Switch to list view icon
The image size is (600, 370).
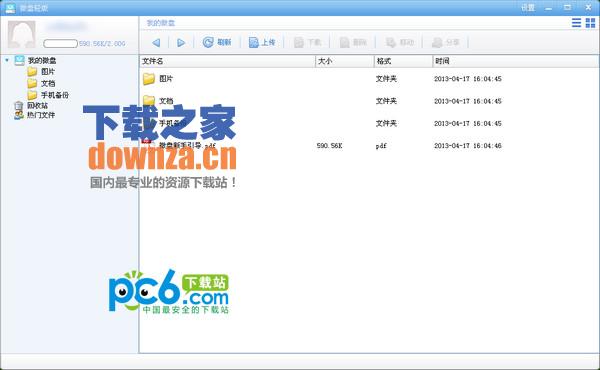click(576, 23)
